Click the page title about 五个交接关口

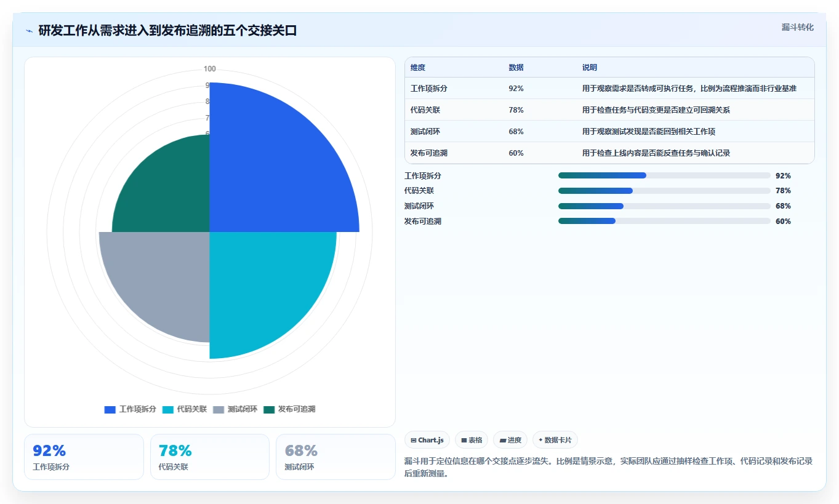click(168, 31)
